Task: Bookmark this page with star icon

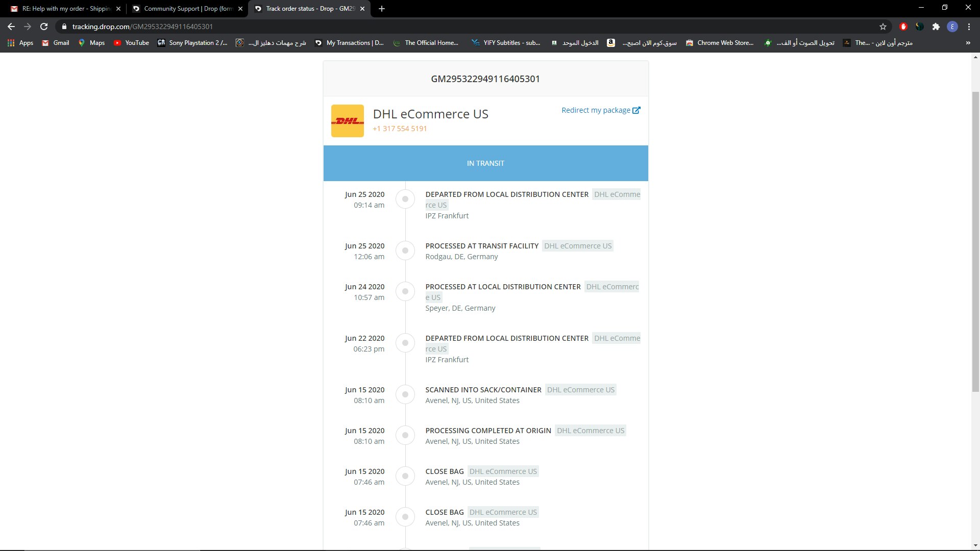Action: click(883, 27)
